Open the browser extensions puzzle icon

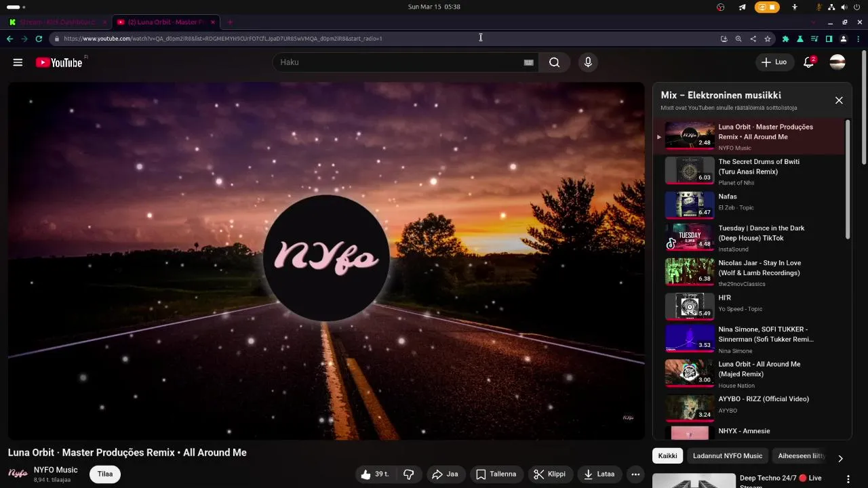click(786, 39)
